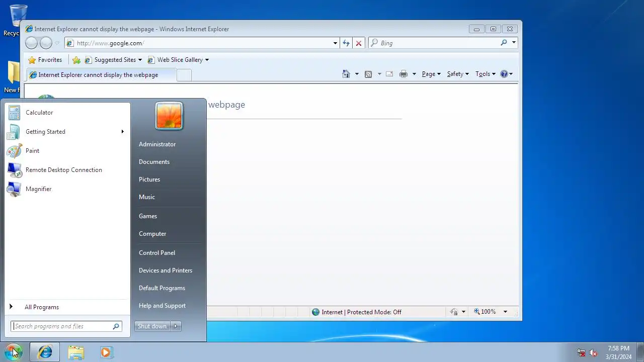This screenshot has height=362, width=644.
Task: Click the taskbar clock and date
Action: (x=618, y=352)
